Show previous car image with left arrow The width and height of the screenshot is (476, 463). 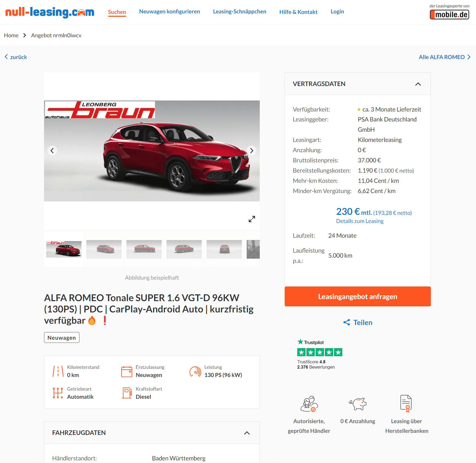coord(52,151)
